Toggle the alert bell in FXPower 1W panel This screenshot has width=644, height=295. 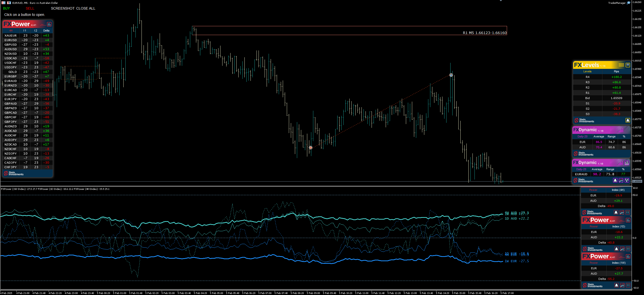click(x=617, y=285)
